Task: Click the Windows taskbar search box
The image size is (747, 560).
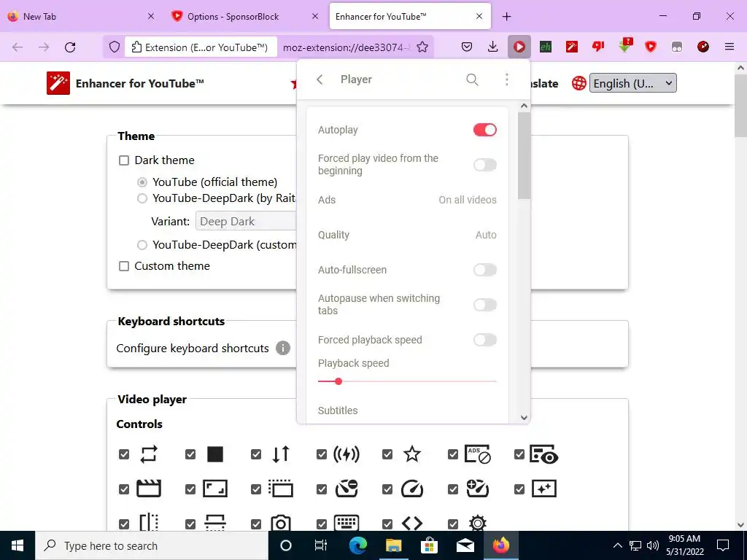Action: [x=152, y=545]
